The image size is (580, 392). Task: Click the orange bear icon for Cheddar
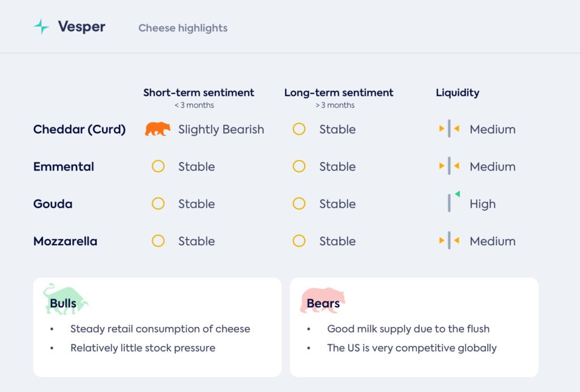pos(157,129)
